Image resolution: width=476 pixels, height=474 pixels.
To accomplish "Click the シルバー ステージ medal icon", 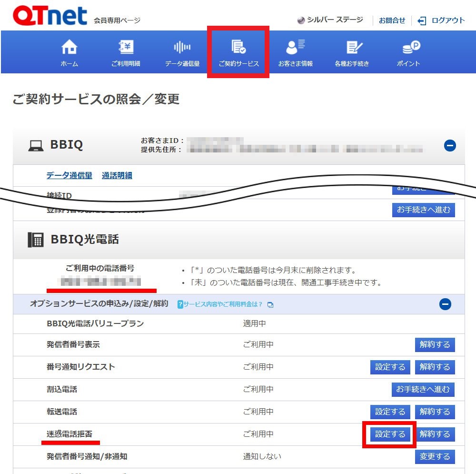I will click(301, 20).
